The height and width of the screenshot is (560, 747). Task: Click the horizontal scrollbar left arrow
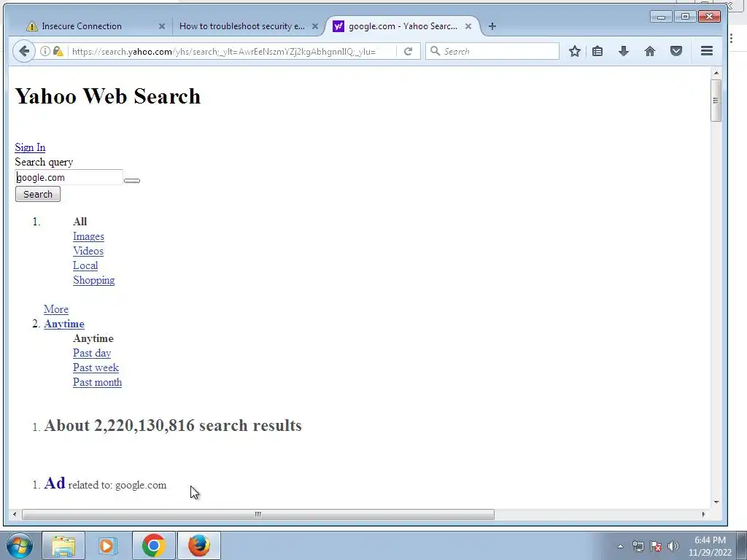pos(15,514)
